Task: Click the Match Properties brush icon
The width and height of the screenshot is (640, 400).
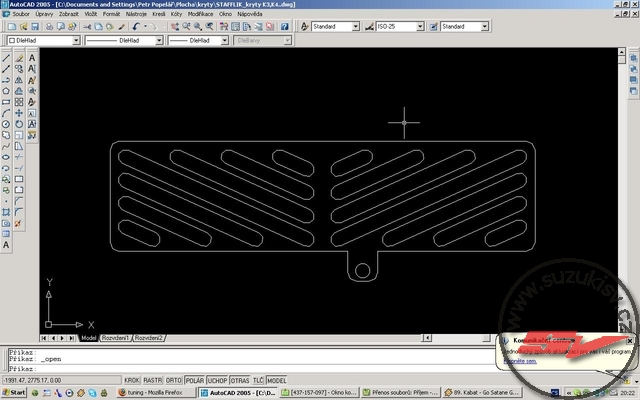Action: click(x=121, y=27)
